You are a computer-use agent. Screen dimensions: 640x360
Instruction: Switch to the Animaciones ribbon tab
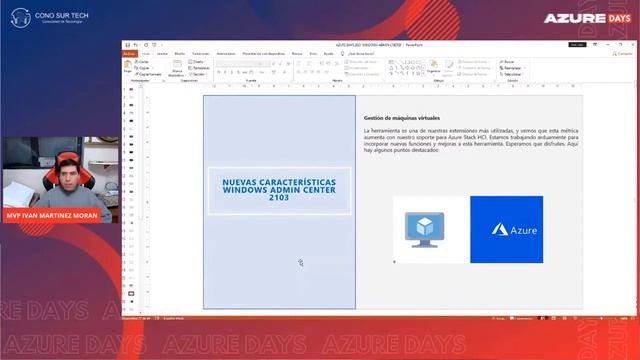click(226, 53)
